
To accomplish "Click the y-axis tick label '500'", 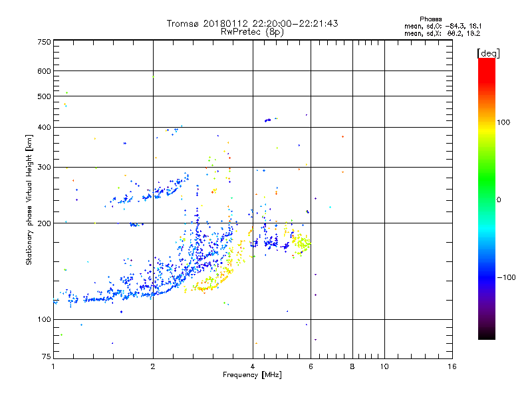I will [x=44, y=96].
